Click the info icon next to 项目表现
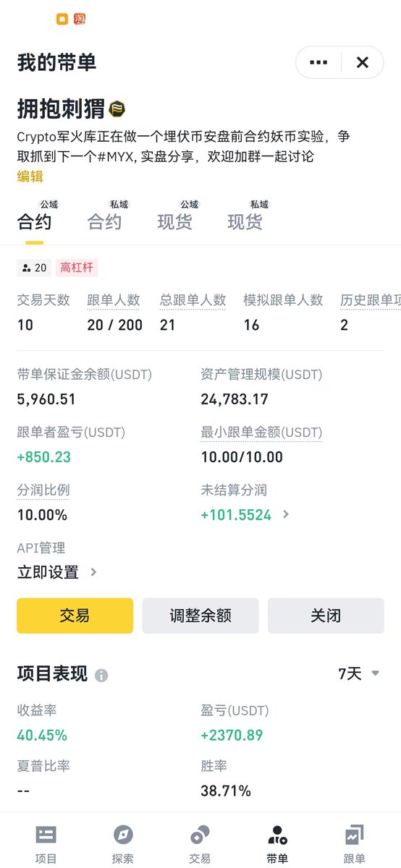The image size is (401, 868). click(101, 676)
